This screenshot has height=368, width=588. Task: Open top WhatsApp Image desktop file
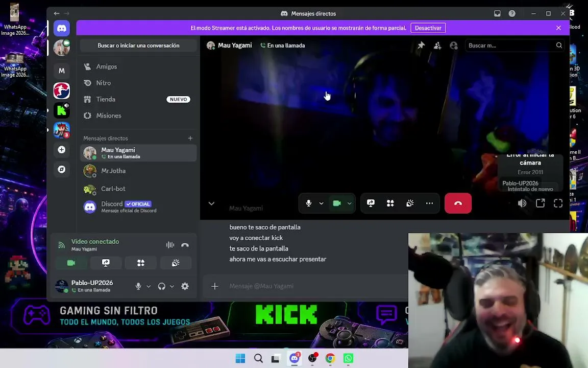tap(15, 19)
